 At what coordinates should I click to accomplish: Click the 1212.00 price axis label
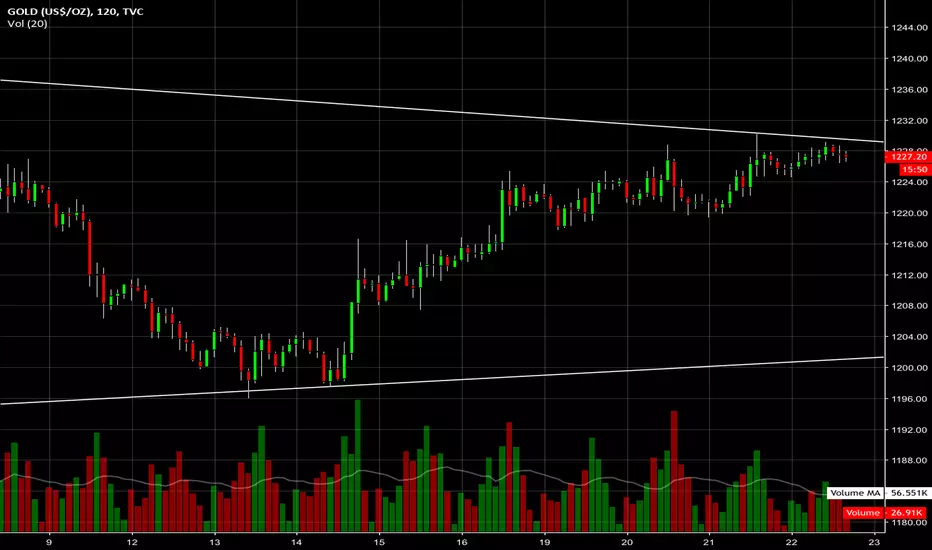coord(909,275)
